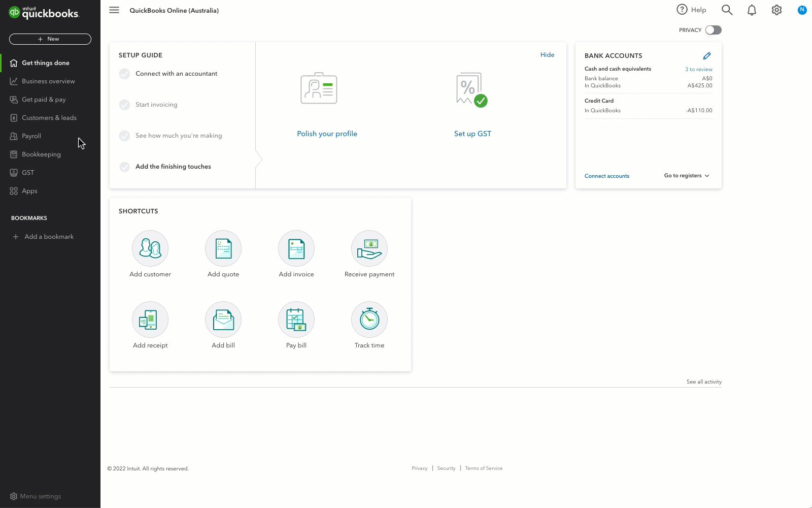The image size is (812, 508).
Task: Click the Cash and cash equivalents heading
Action: [x=618, y=69]
